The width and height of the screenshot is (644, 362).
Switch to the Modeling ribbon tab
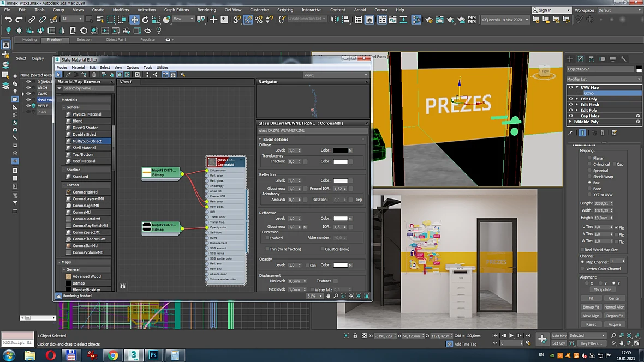coord(29,40)
